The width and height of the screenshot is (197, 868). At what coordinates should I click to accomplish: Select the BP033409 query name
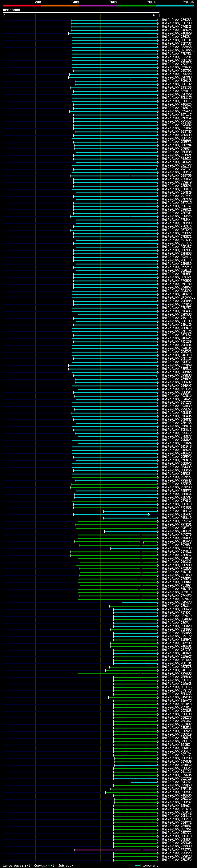point(11,10)
